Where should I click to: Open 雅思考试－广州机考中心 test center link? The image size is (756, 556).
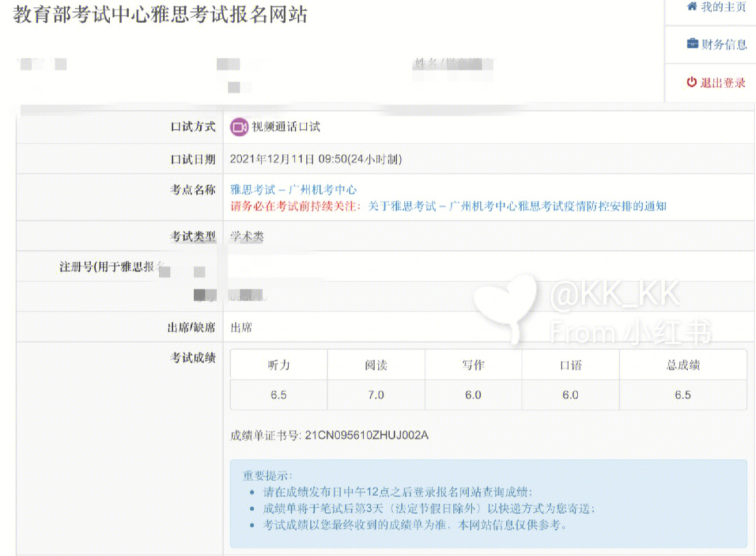tap(293, 190)
